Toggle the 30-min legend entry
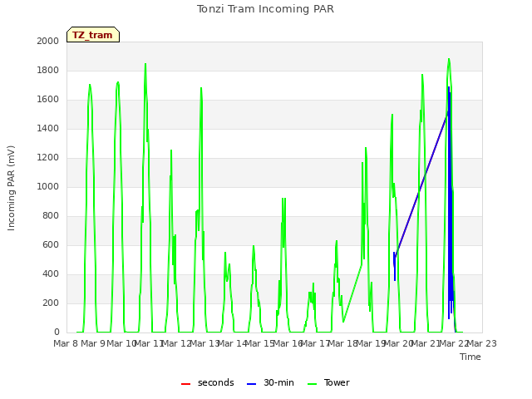 [x=270, y=382]
